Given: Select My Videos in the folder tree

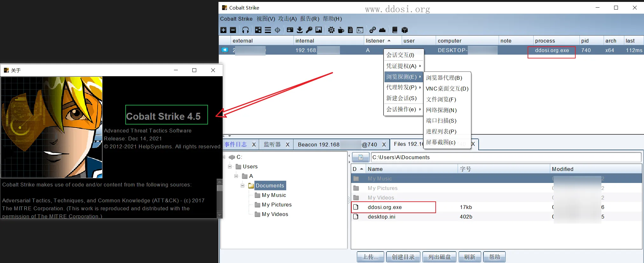Looking at the screenshot, I should coord(275,214).
